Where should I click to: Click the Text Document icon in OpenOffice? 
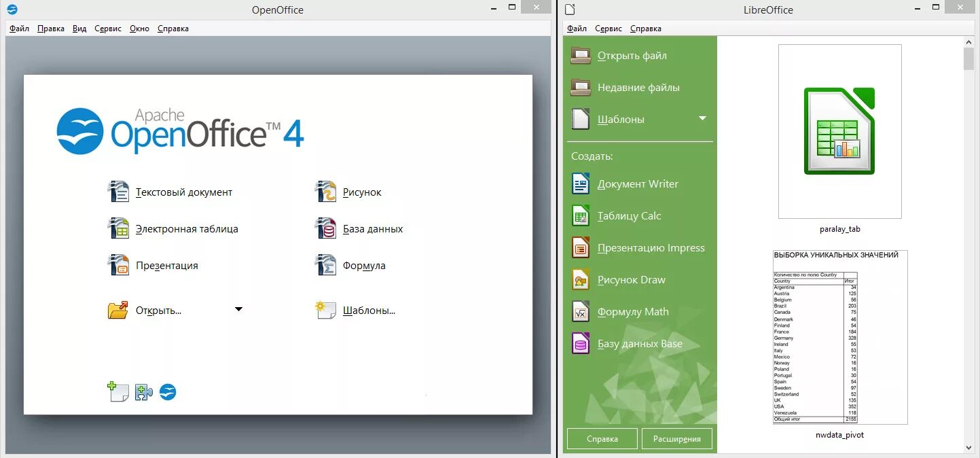119,192
